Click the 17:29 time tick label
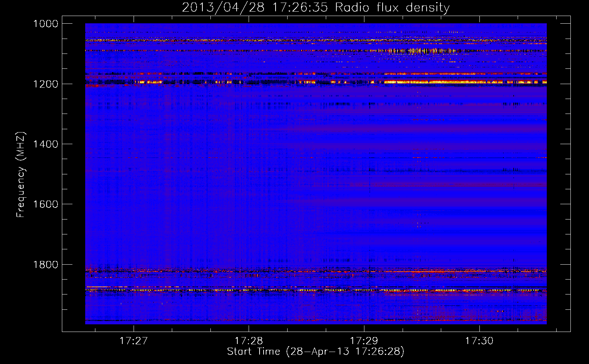This screenshot has width=589, height=364. point(364,341)
